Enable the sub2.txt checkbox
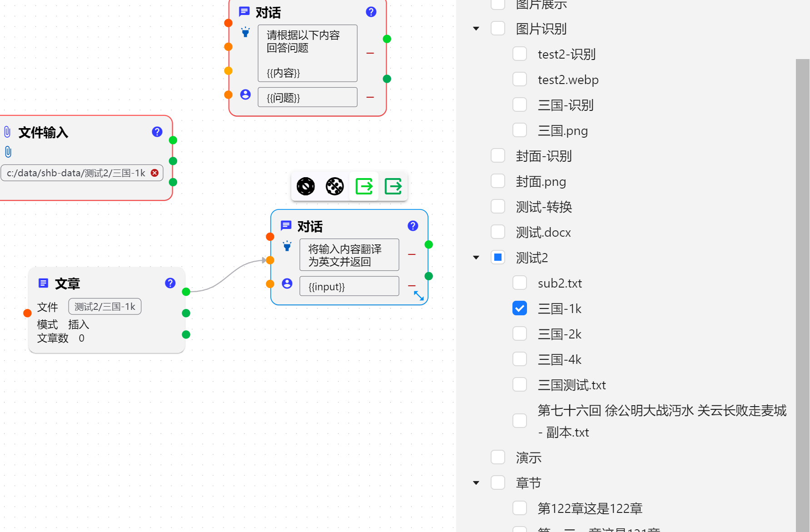The width and height of the screenshot is (810, 532). (520, 283)
